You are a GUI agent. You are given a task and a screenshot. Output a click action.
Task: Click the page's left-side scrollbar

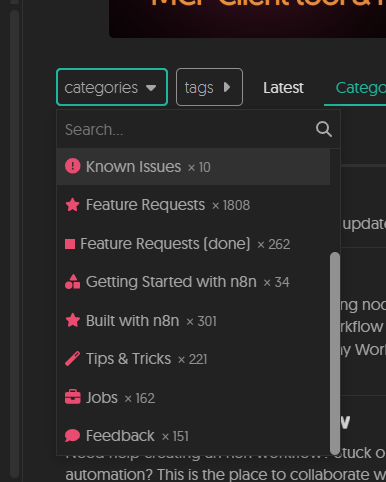coord(14,243)
